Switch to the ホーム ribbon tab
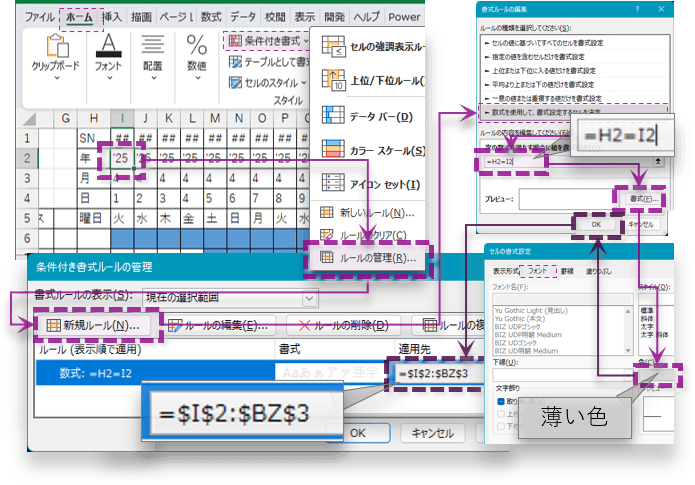This screenshot has width=695, height=485. coord(78,17)
